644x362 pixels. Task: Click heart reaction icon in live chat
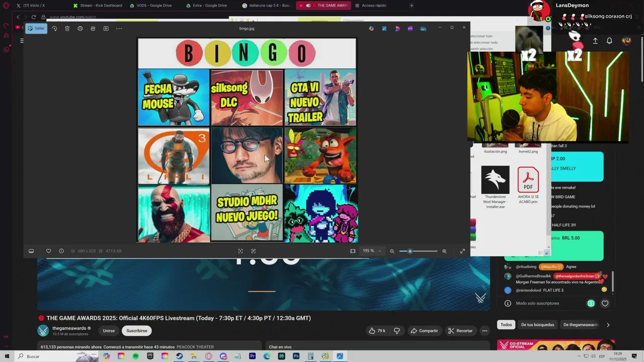605,303
